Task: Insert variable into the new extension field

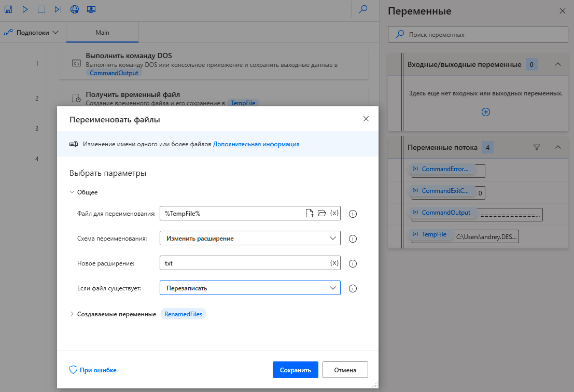Action: (334, 263)
